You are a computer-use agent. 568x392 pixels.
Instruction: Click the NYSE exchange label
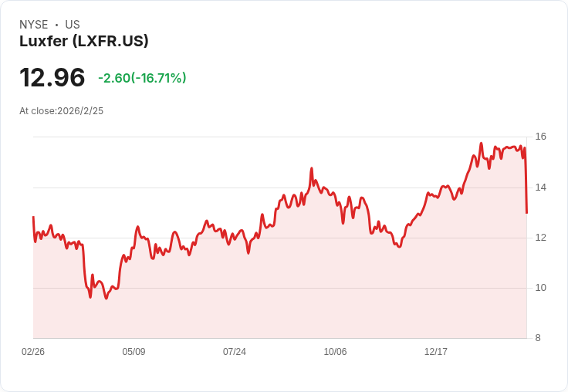point(34,25)
